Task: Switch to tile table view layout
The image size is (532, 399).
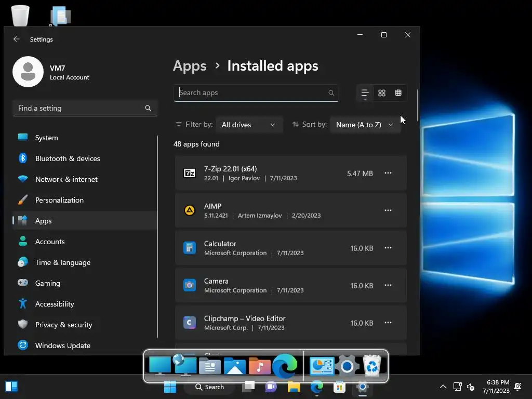Action: (x=398, y=92)
